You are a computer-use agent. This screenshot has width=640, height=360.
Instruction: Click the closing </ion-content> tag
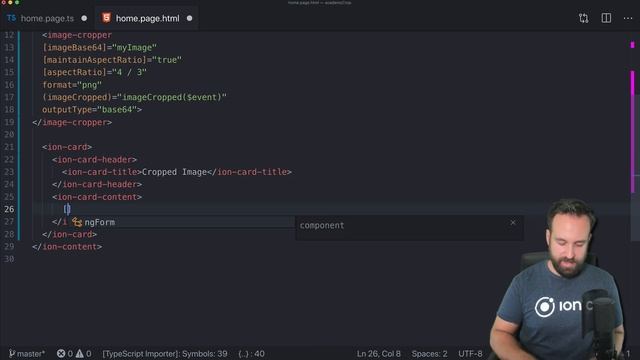[x=67, y=247]
